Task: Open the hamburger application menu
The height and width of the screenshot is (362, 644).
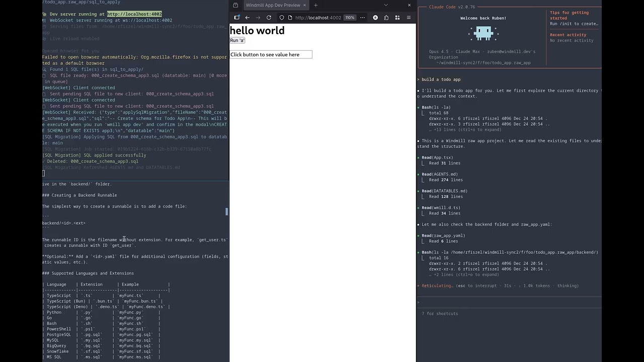Action: pos(409,18)
